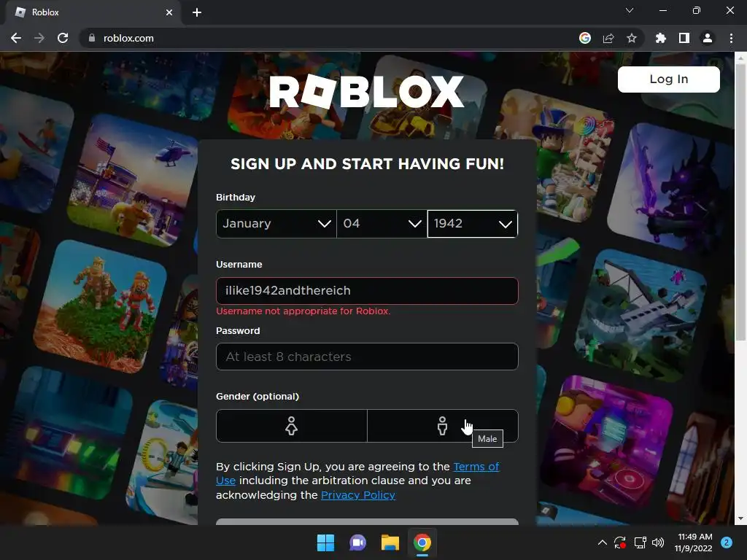
Task: View site info via the lock icon
Action: tap(92, 38)
